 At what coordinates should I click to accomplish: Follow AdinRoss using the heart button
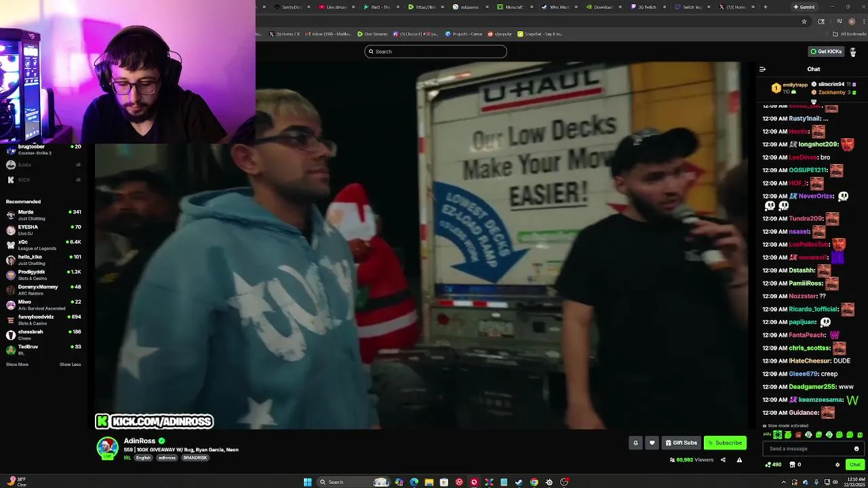click(652, 443)
